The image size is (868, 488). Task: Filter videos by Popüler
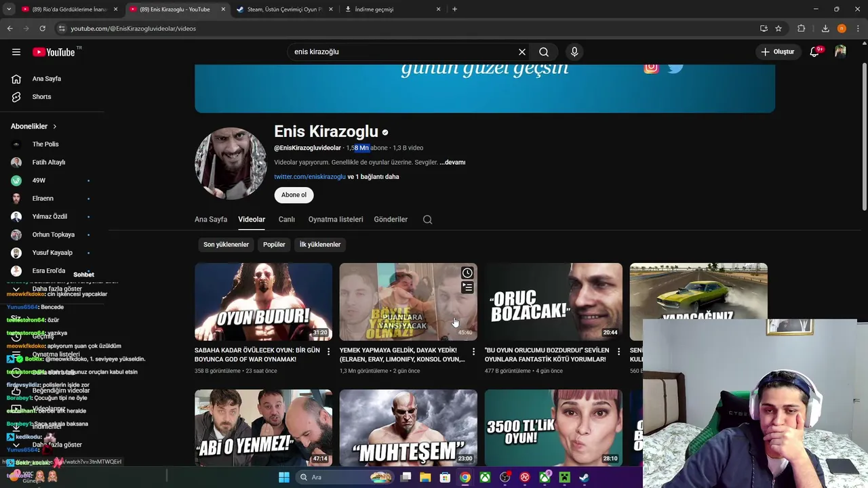click(274, 245)
